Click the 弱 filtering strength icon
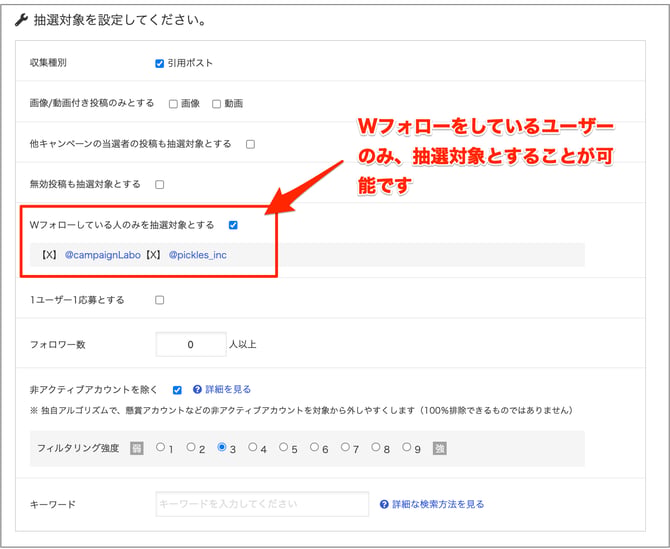 pos(137,448)
